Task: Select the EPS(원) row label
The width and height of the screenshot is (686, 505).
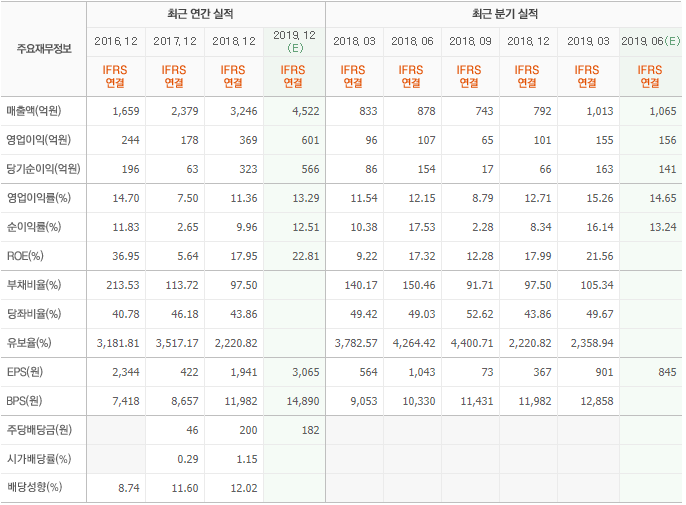Action: (24, 372)
